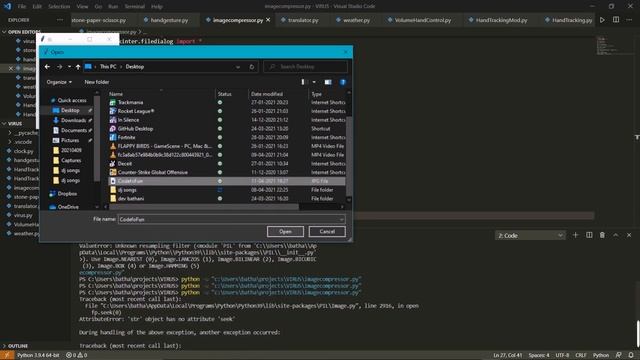
Task: Open the view options dropdown arrow
Action: pos(314,82)
